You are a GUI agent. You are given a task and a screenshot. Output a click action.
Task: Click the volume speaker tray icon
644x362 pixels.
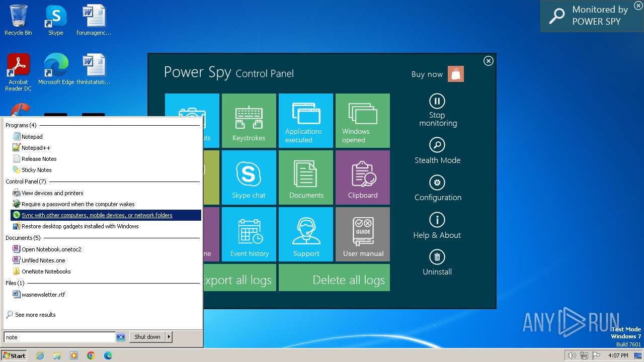point(572,355)
